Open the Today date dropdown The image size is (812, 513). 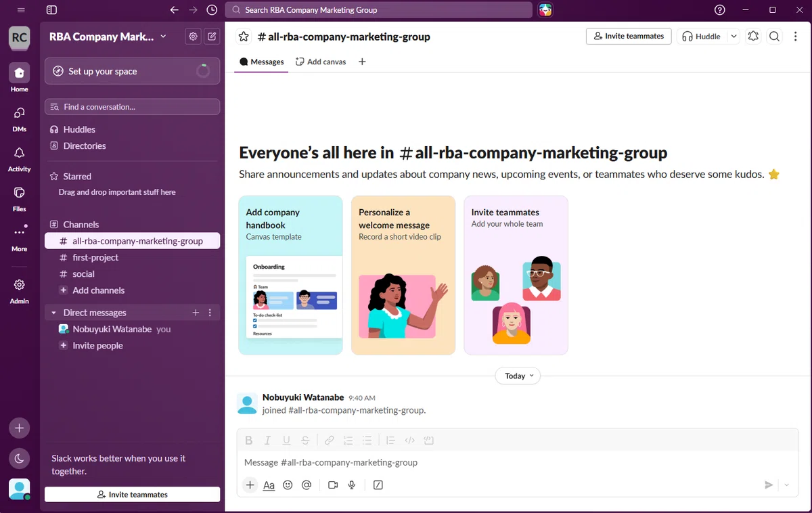tap(518, 376)
